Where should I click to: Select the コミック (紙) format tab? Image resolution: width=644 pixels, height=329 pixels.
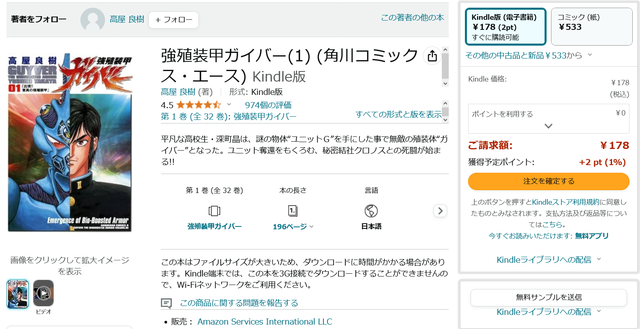[592, 27]
